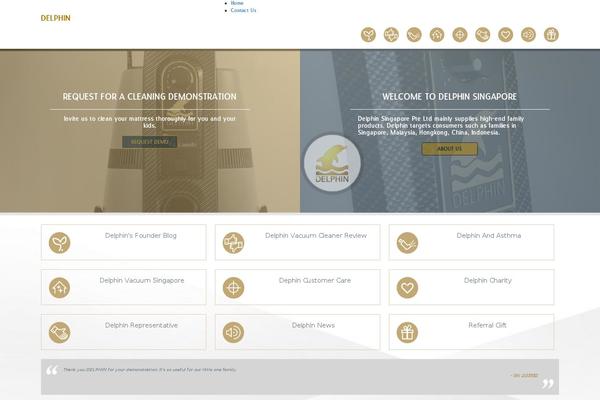Click the testimonial author name
The height and width of the screenshot is (400, 600).
[x=524, y=376]
